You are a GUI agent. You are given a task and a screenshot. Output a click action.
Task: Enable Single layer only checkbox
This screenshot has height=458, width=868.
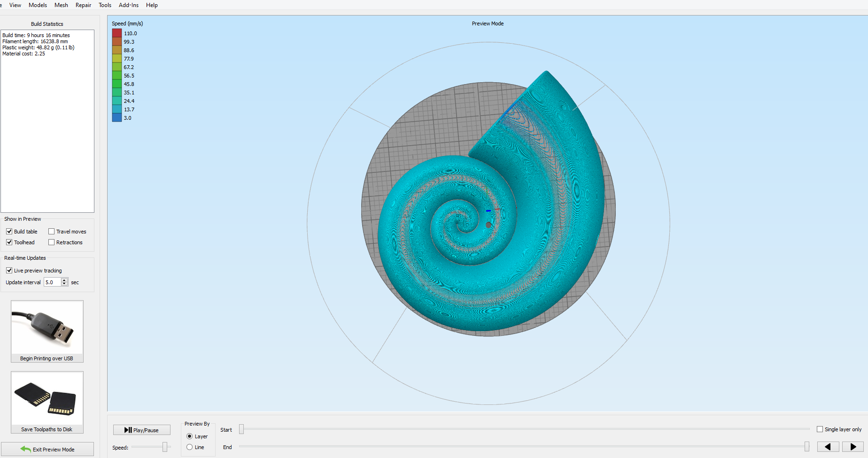(820, 429)
